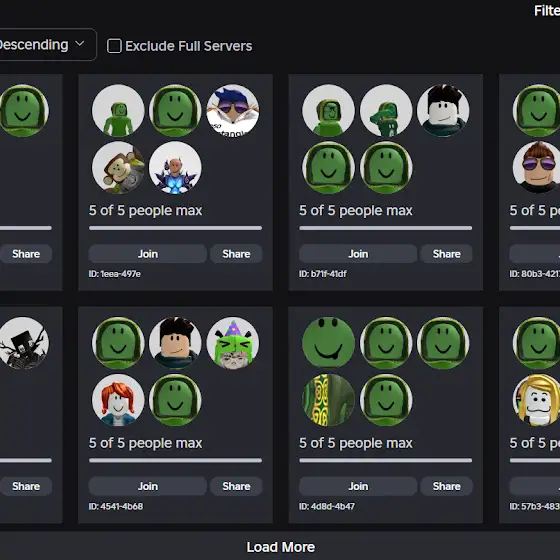Click the monkey avatar in server 1eea-497e

pyautogui.click(x=118, y=168)
